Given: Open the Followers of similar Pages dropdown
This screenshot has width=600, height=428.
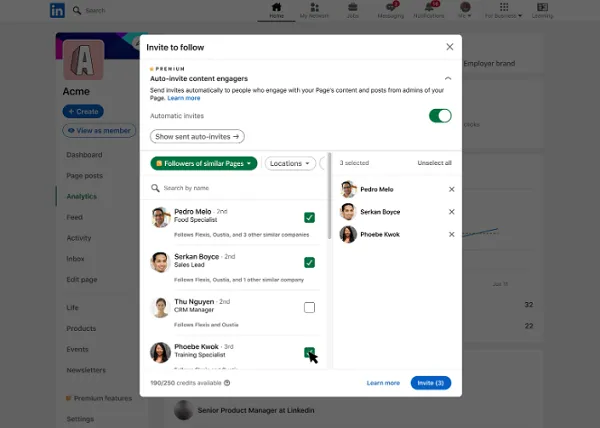Looking at the screenshot, I should [x=204, y=163].
